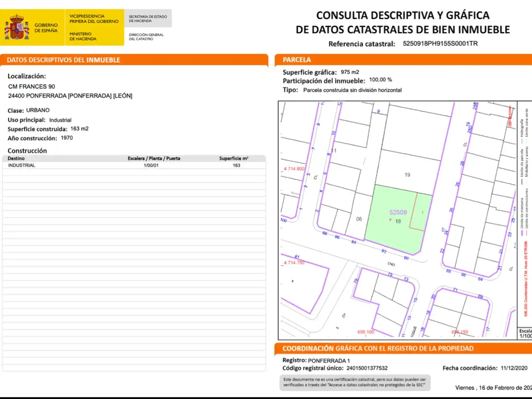
Task: Click the "Escalera / Planta / Puerta" column header
Action: point(154,158)
